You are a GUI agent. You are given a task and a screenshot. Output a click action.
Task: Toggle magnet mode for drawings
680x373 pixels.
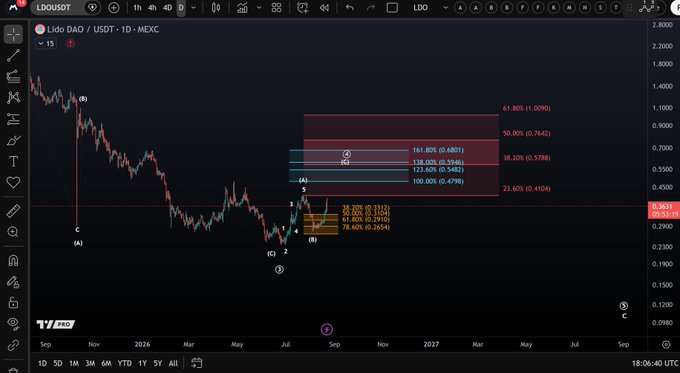(x=13, y=260)
